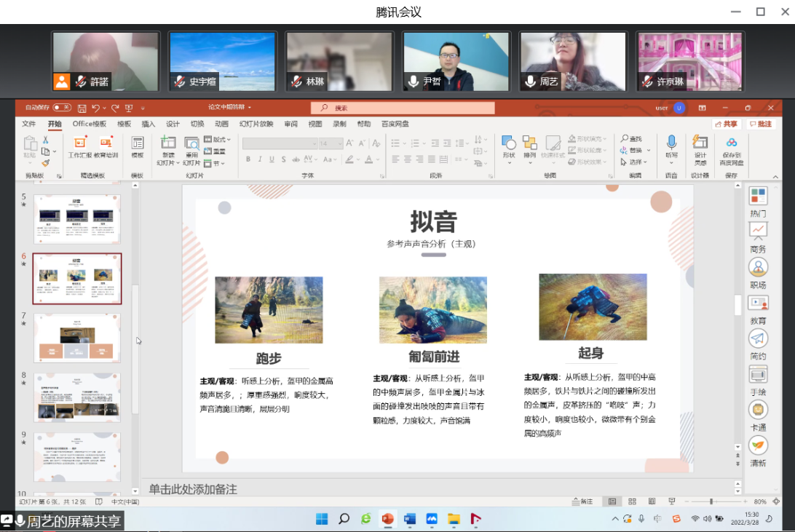Toggle the AutoSave (自动保存) switch
Image resolution: width=795 pixels, height=532 pixels.
(62, 108)
